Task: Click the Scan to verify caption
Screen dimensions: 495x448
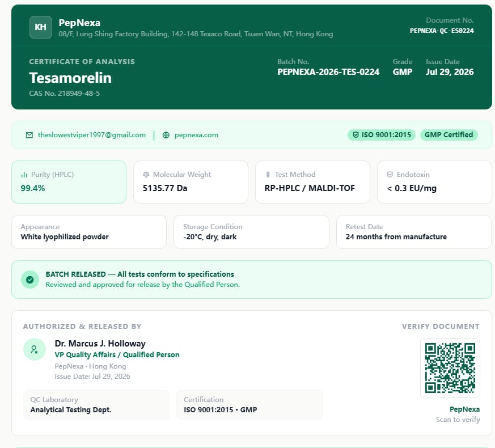Action: click(458, 420)
